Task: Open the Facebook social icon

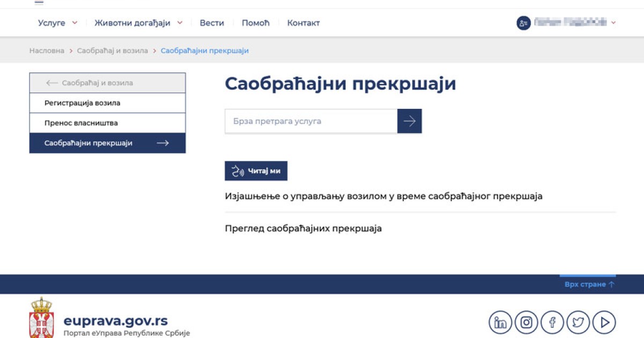Action: [x=552, y=322]
